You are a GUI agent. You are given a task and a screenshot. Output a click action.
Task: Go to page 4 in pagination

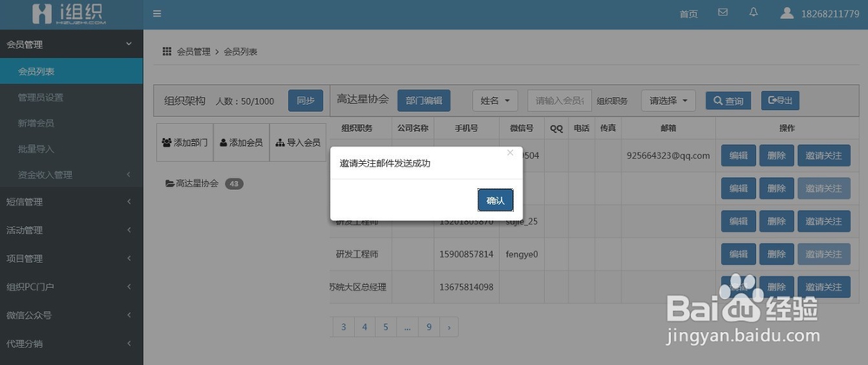click(365, 327)
